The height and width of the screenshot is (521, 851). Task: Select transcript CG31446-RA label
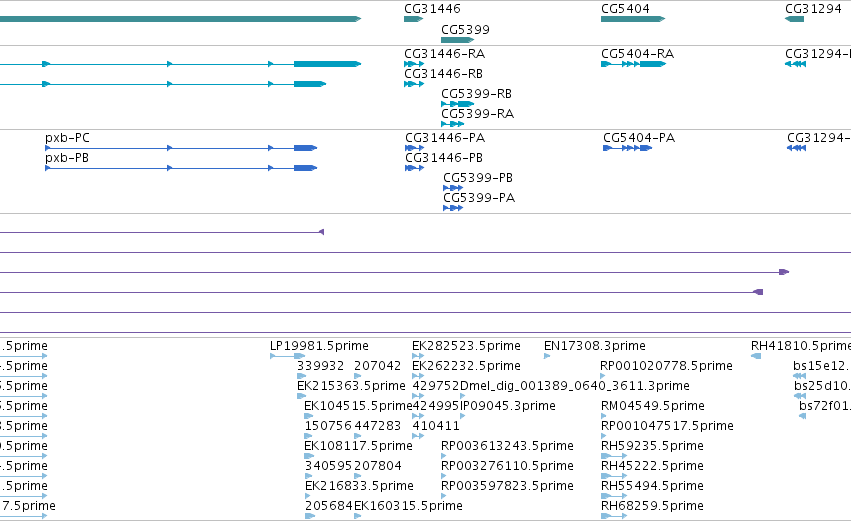coord(444,54)
